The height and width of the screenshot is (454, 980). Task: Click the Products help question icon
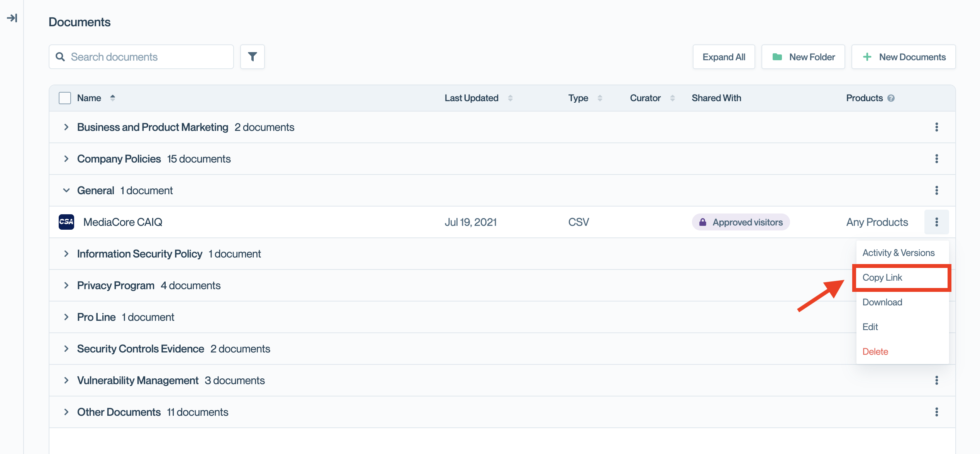tap(891, 98)
